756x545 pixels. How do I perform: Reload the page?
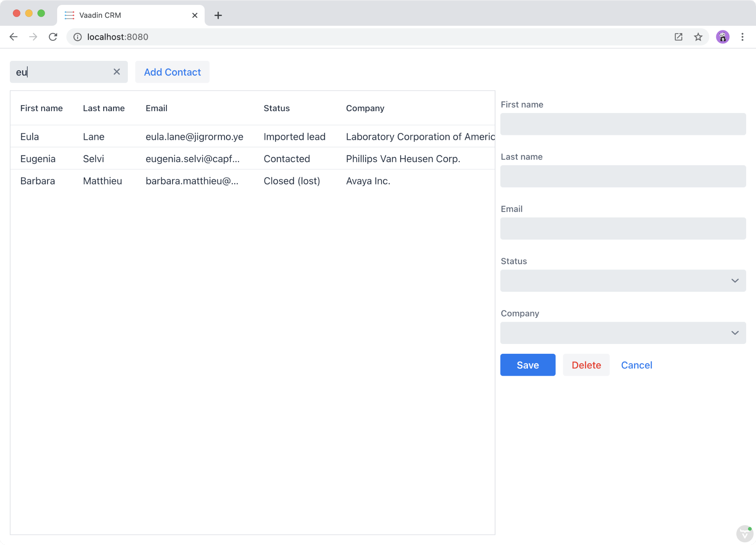point(53,37)
